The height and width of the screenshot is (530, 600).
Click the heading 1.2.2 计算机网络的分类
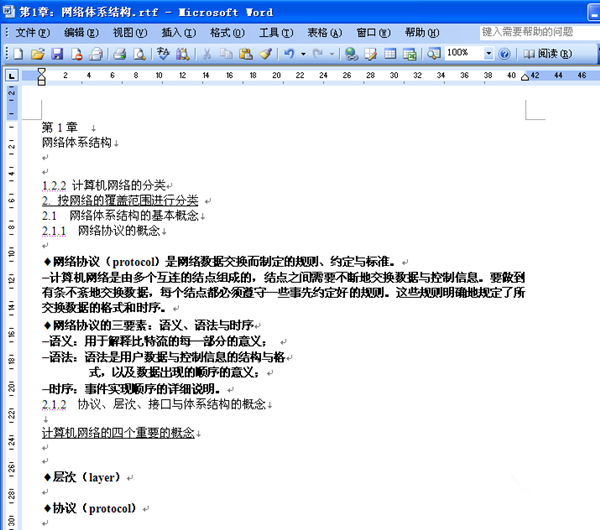[104, 186]
